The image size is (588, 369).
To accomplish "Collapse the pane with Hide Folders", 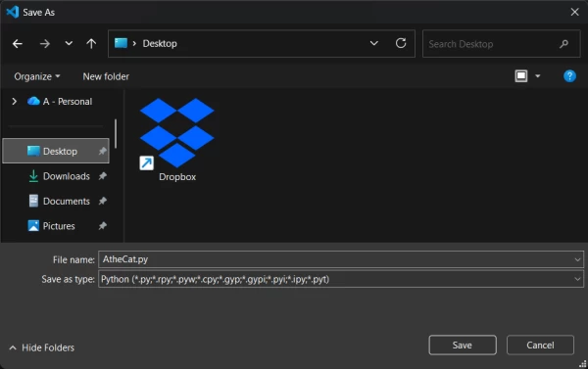I will point(41,347).
